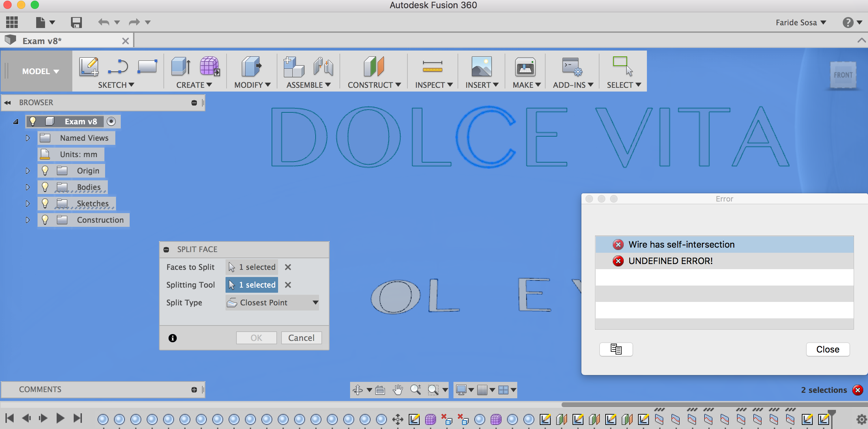Click the timeline horizontal scrollbar

(x=714, y=404)
